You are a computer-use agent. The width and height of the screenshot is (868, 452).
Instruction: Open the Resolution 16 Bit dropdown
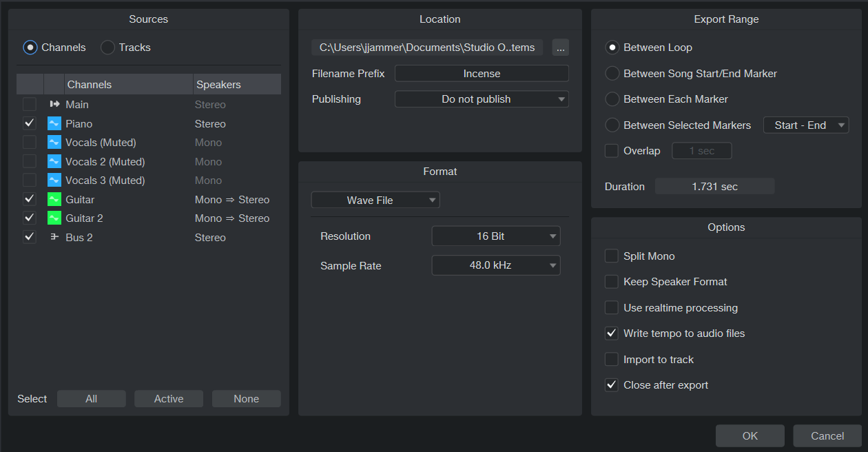(x=496, y=236)
